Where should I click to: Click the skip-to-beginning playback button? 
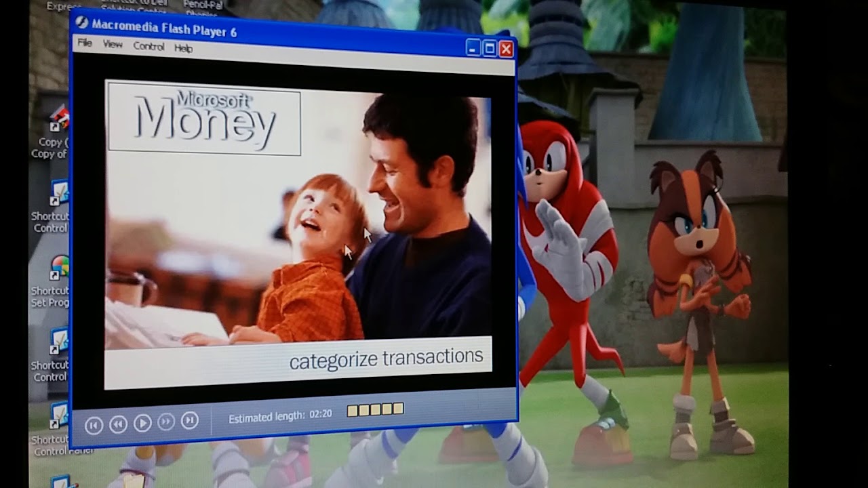click(94, 425)
